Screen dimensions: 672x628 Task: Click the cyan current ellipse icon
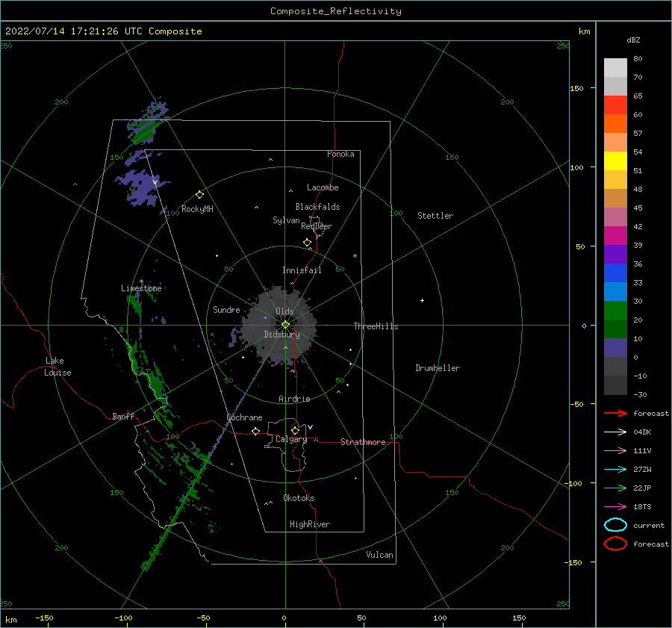615,525
